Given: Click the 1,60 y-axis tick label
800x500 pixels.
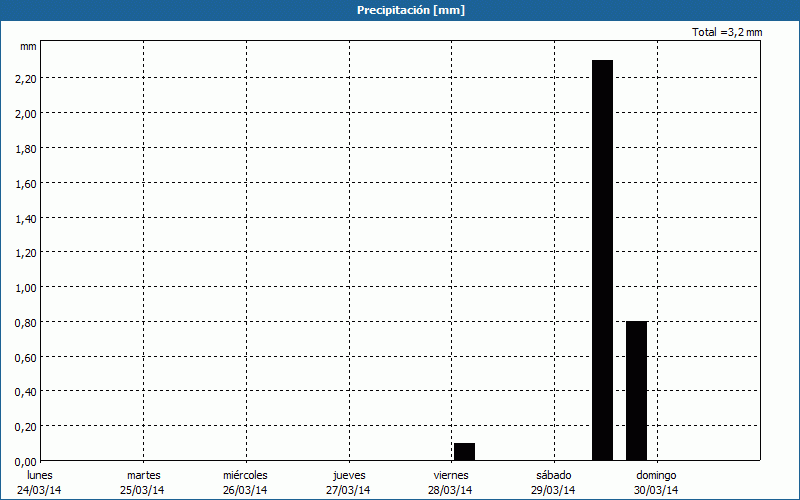Looking at the screenshot, I should click(26, 183).
